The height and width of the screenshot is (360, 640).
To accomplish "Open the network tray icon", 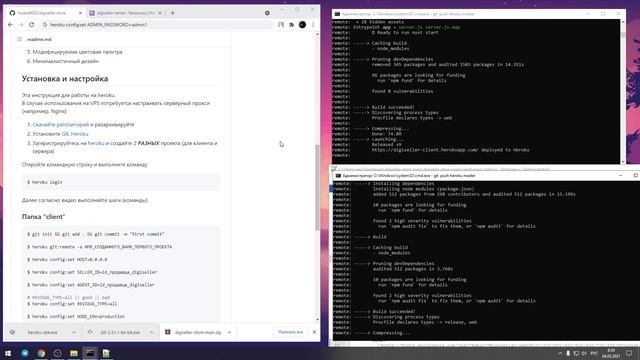I will pyautogui.click(x=576, y=353).
